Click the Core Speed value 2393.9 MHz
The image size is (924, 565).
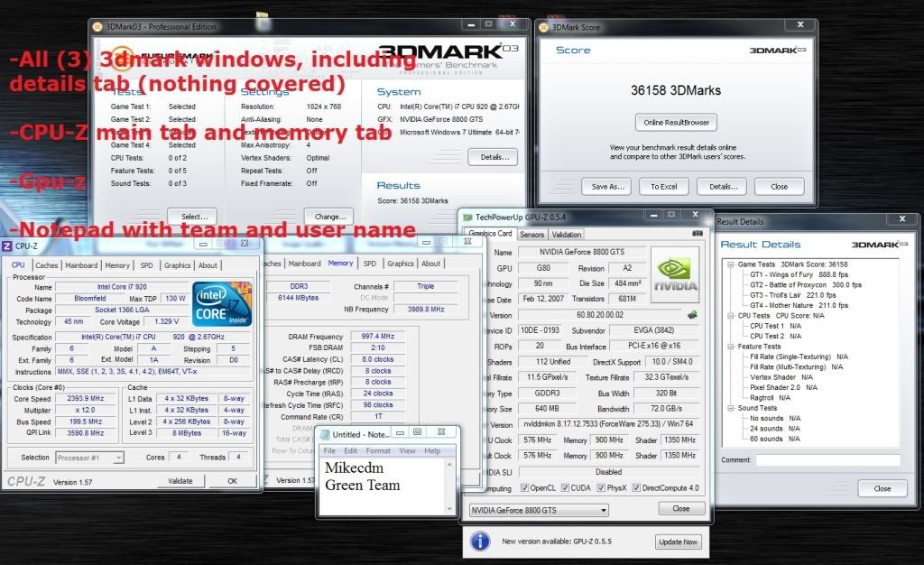point(86,399)
